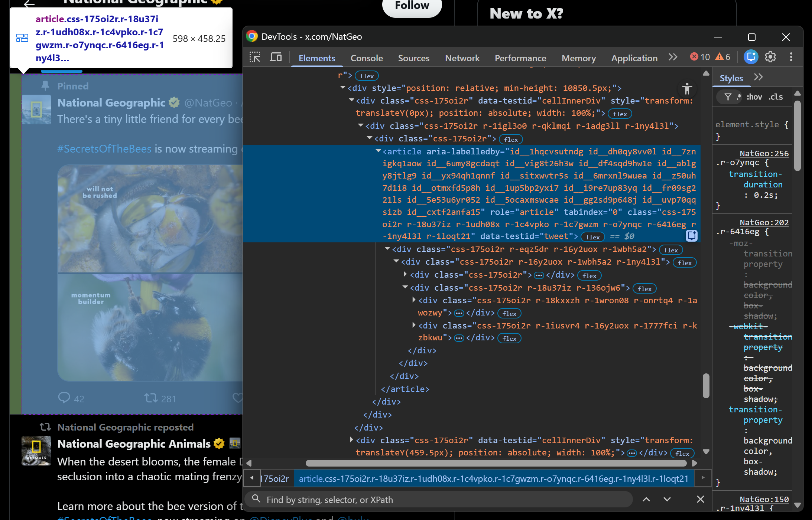Collapse the selected article element node

(378, 151)
